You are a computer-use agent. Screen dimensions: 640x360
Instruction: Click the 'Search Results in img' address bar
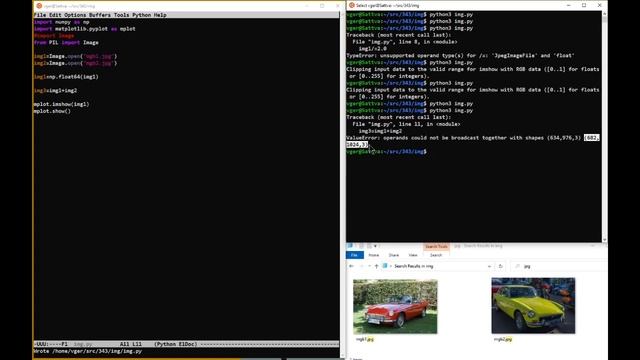point(437,266)
